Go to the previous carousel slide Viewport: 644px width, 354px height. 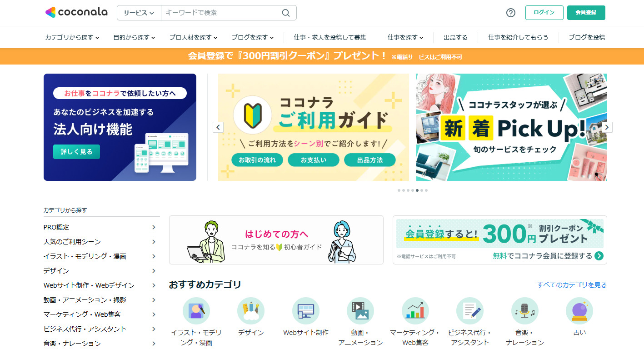[218, 127]
